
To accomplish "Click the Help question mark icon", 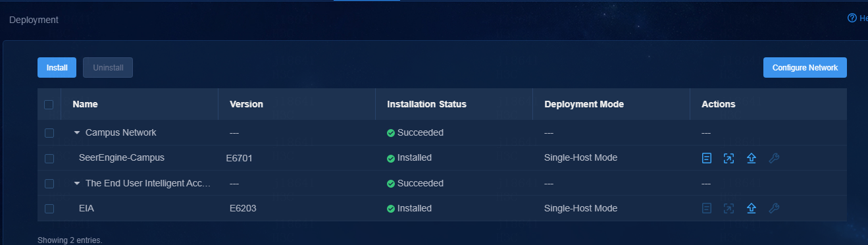I will [x=852, y=18].
